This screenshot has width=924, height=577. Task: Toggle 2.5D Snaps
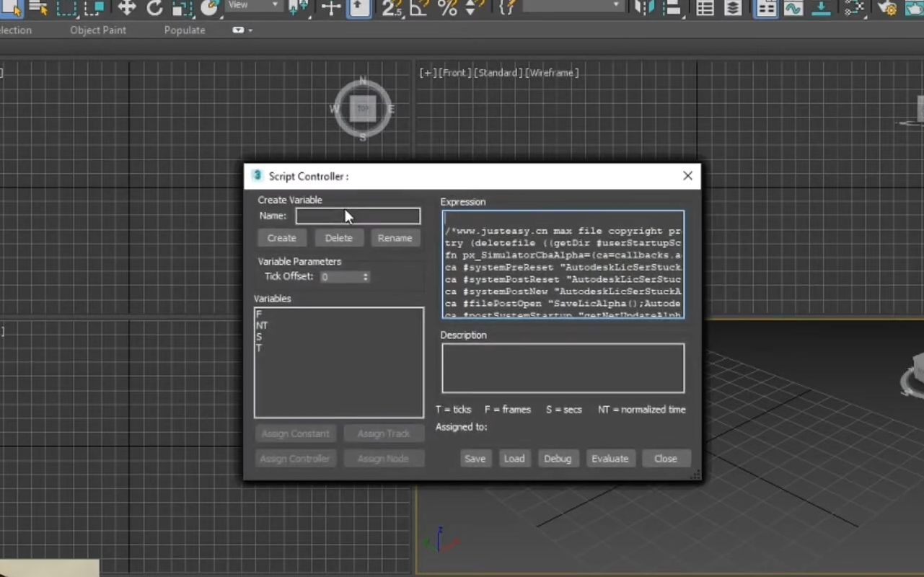tap(392, 8)
